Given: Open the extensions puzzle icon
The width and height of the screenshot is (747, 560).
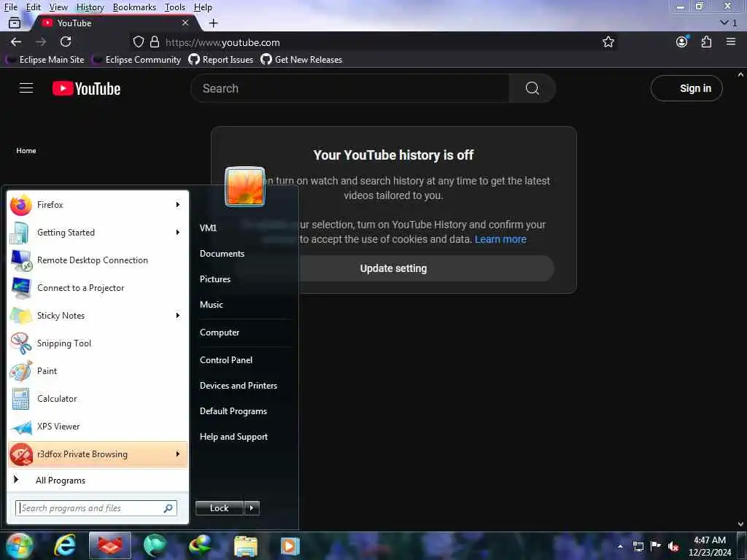Looking at the screenshot, I should tap(706, 42).
